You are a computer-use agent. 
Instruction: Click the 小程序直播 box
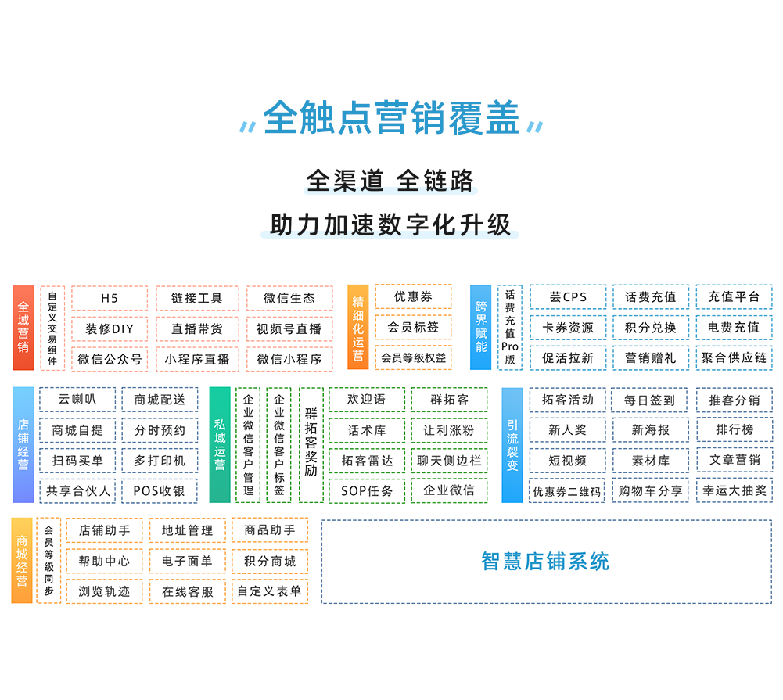(x=197, y=360)
